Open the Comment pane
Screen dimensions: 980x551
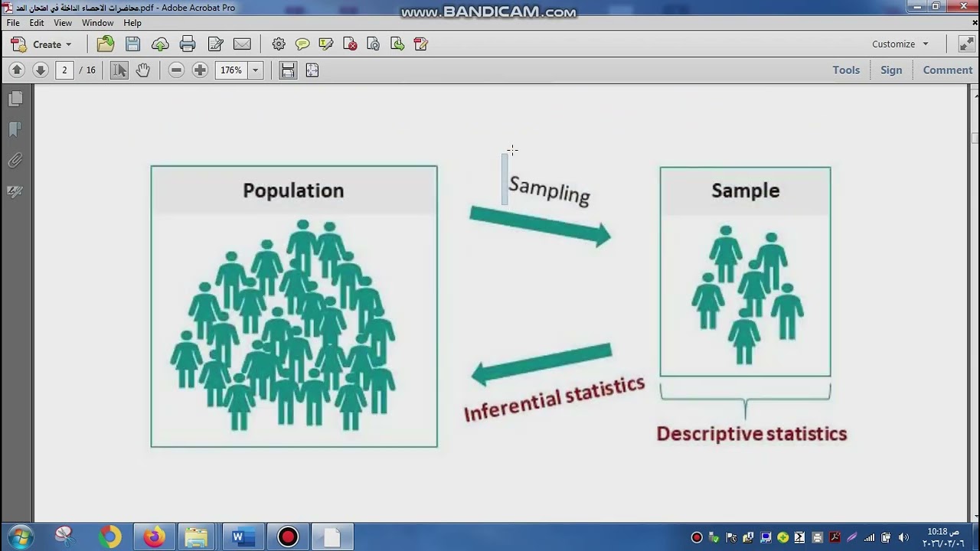coord(948,70)
